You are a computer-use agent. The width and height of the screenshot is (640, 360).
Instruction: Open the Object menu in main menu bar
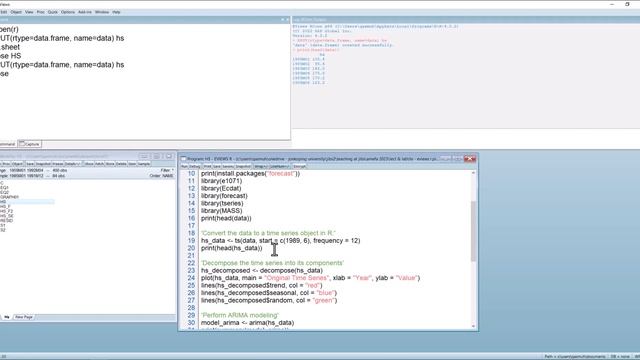[x=16, y=12]
